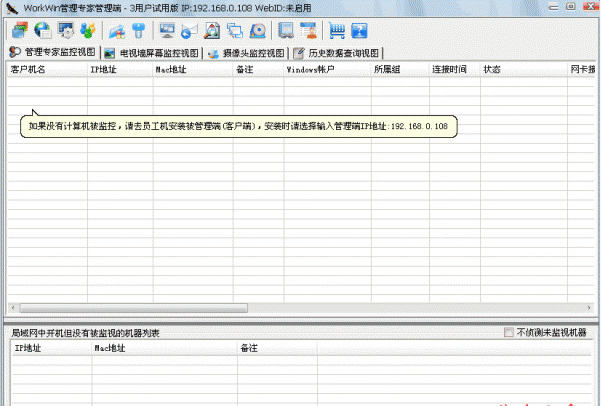Click the horizontal scrollbar thumb

click(x=133, y=308)
